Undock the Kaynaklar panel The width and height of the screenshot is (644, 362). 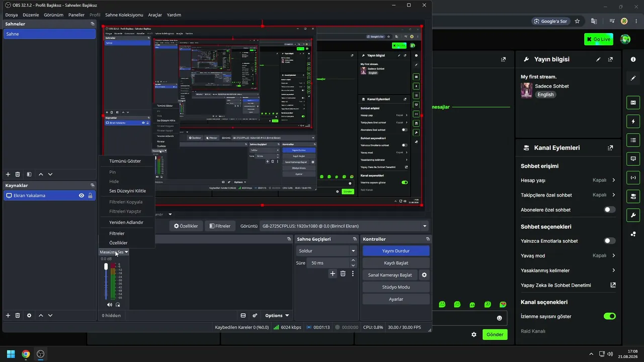[x=93, y=186]
